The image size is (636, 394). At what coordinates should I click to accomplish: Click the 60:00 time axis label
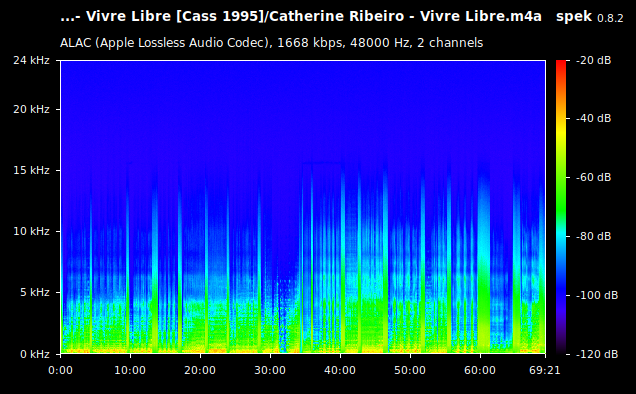pyautogui.click(x=480, y=370)
